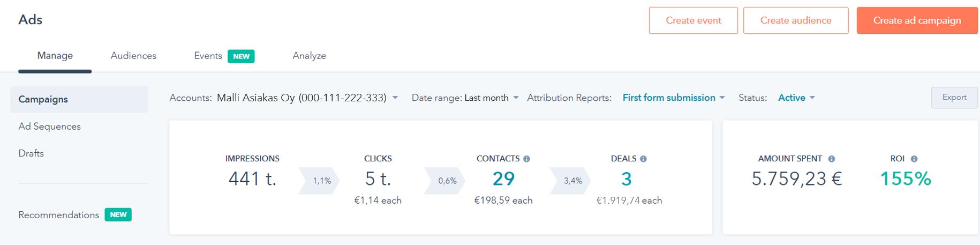Viewport: 980px width, 245px height.
Task: Click the ROI info icon
Action: [x=914, y=159]
